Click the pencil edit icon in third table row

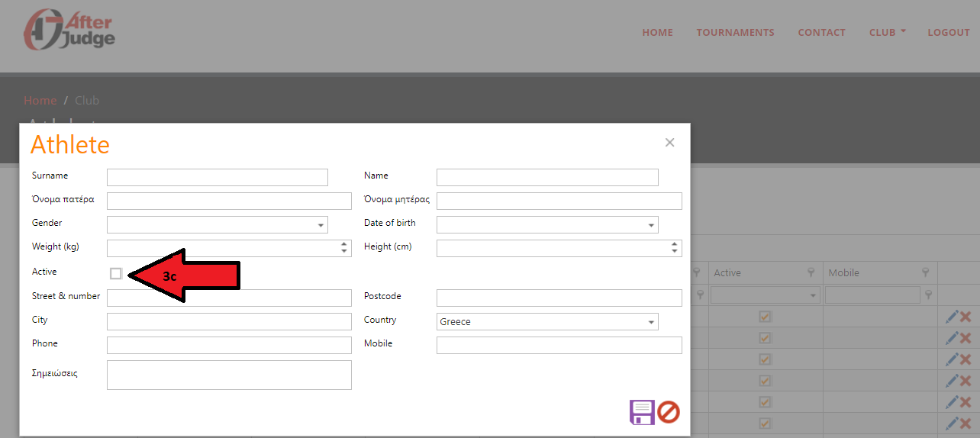click(x=951, y=359)
